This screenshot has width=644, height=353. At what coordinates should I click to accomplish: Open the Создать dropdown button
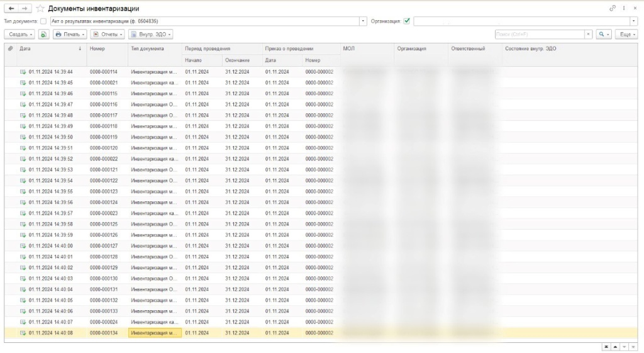pos(19,35)
